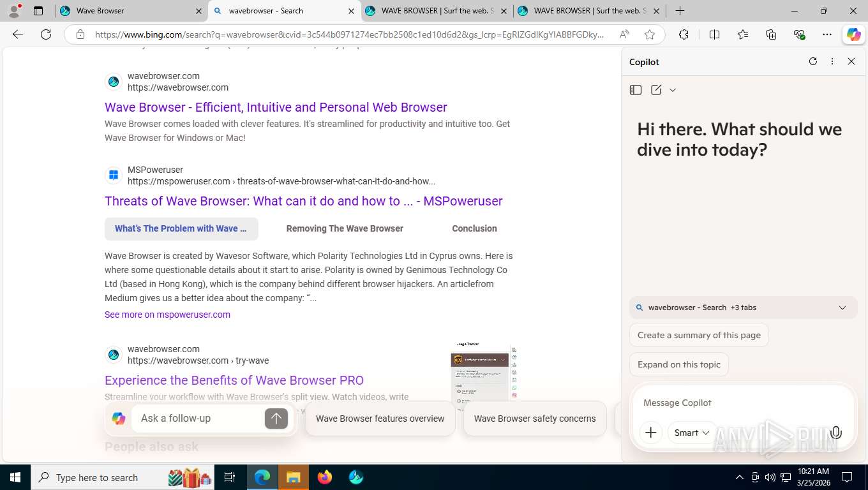Show hidden system tray icons
Viewport: 868px width, 490px height.
point(739,477)
